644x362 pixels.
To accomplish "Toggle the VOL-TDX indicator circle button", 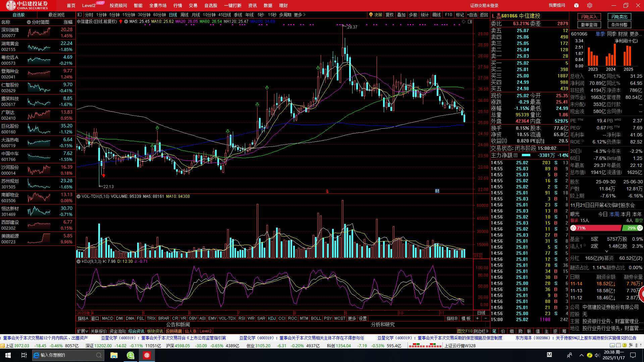I will tap(78, 196).
